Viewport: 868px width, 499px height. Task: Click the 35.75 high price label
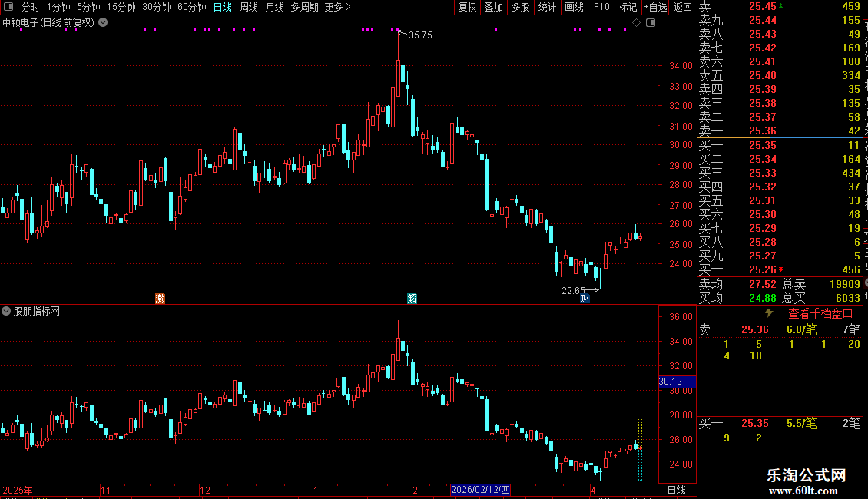click(420, 35)
